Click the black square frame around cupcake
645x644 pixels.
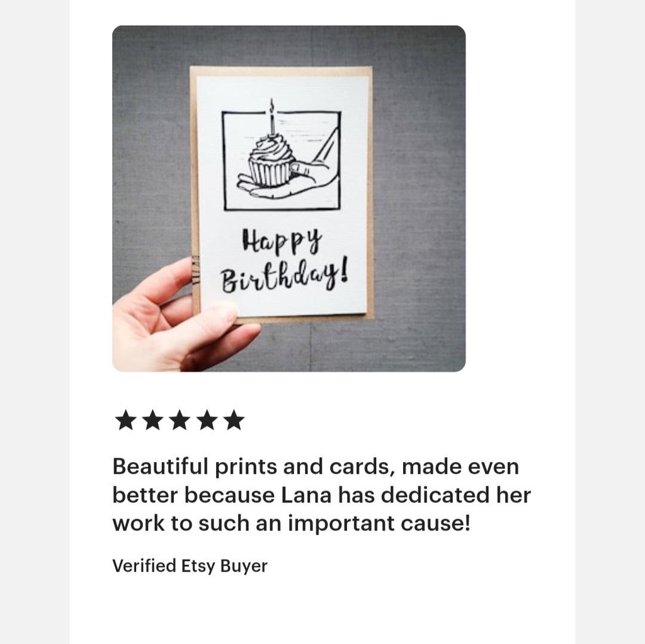coord(282,161)
